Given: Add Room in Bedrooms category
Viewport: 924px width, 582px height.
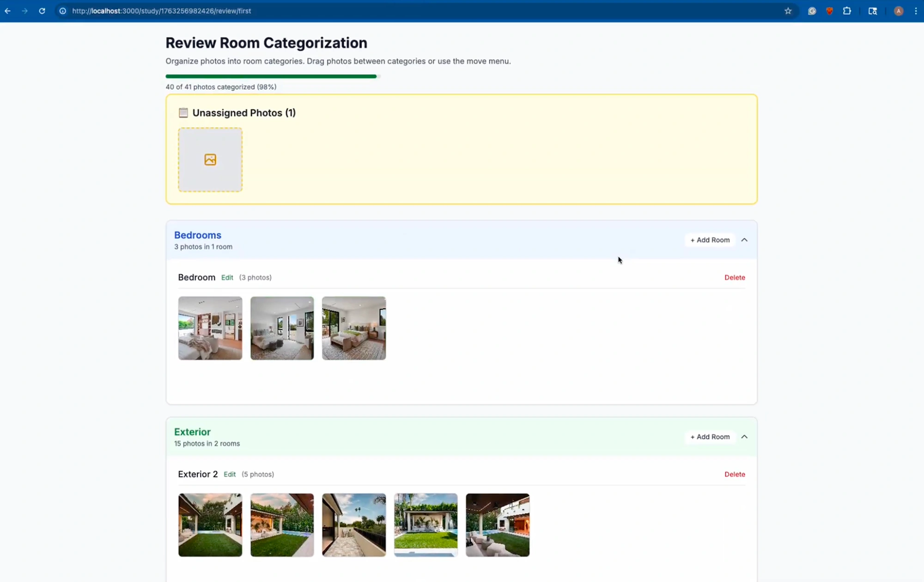Looking at the screenshot, I should [x=710, y=240].
